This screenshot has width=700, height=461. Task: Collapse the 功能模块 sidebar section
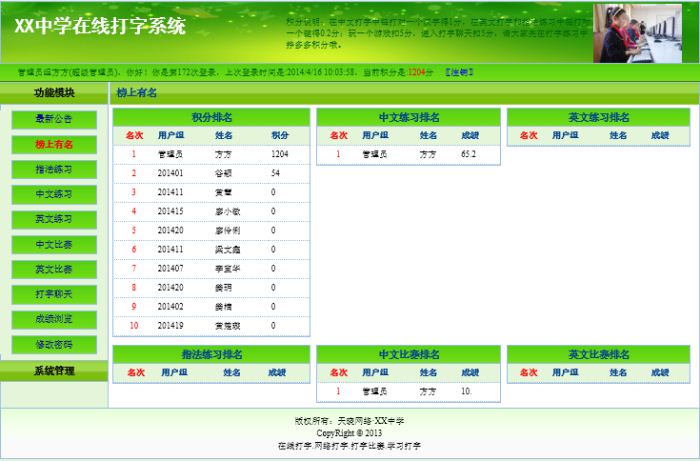point(54,93)
